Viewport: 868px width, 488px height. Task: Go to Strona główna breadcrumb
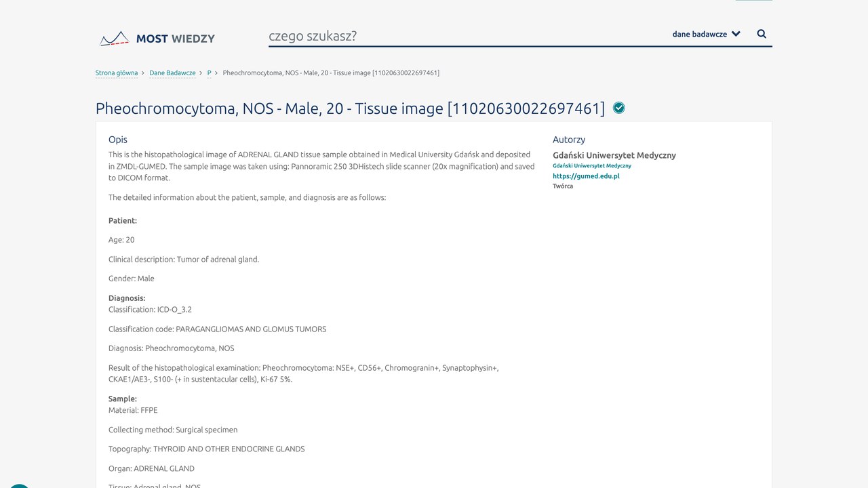tap(117, 73)
